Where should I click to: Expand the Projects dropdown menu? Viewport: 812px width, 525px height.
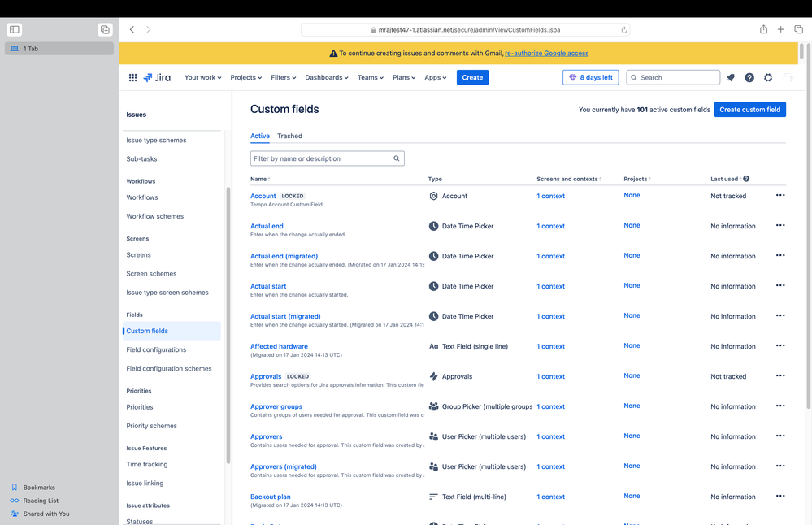click(246, 78)
